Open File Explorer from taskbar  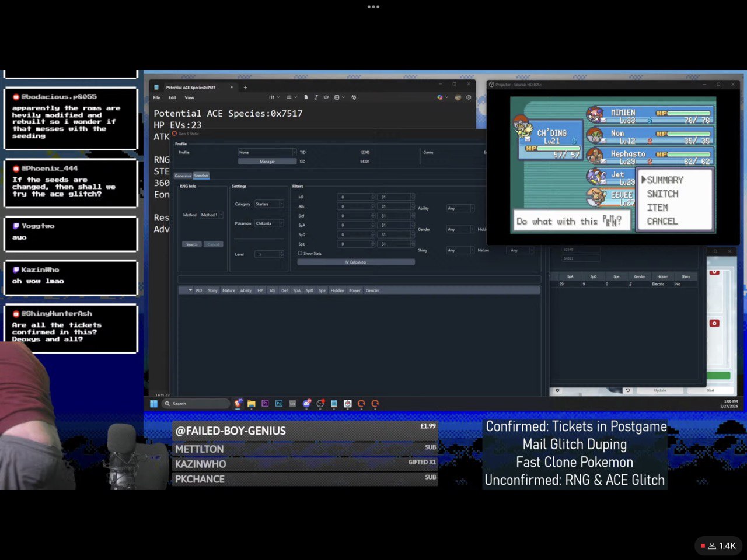(x=252, y=404)
